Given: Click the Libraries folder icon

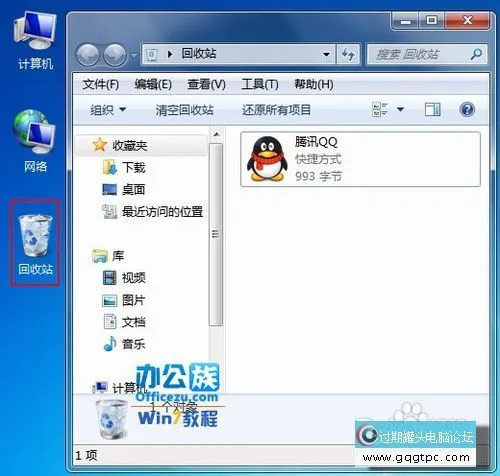Looking at the screenshot, I should pos(100,256).
